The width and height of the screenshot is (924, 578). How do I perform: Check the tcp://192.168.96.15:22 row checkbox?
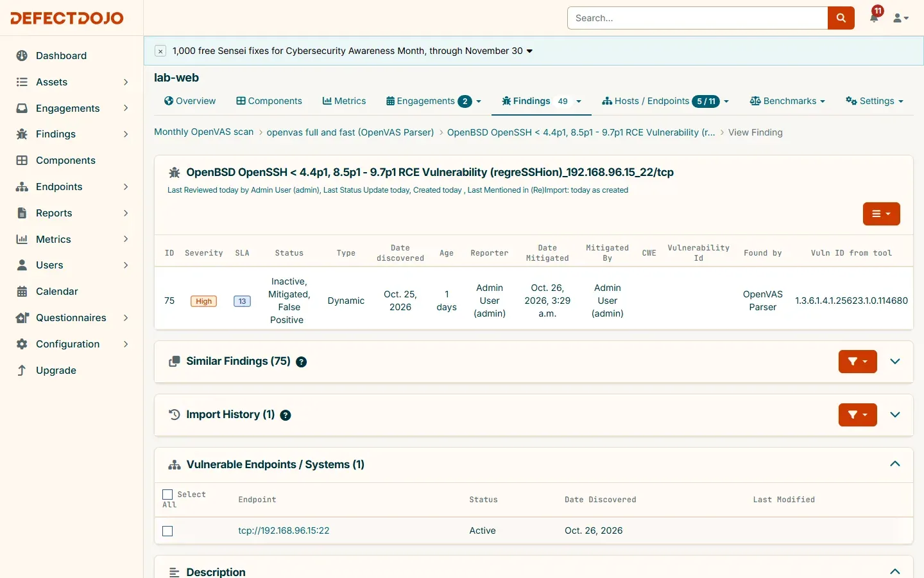[x=167, y=531]
